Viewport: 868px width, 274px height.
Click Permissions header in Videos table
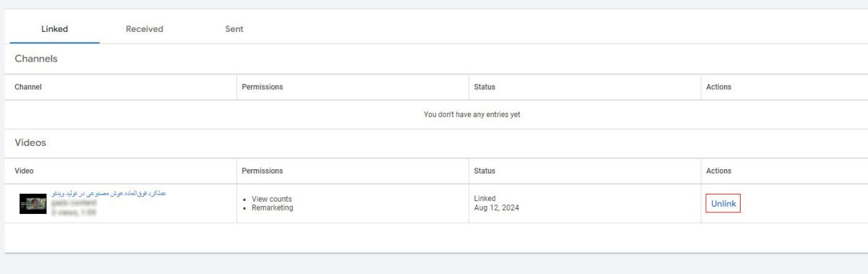click(x=262, y=171)
